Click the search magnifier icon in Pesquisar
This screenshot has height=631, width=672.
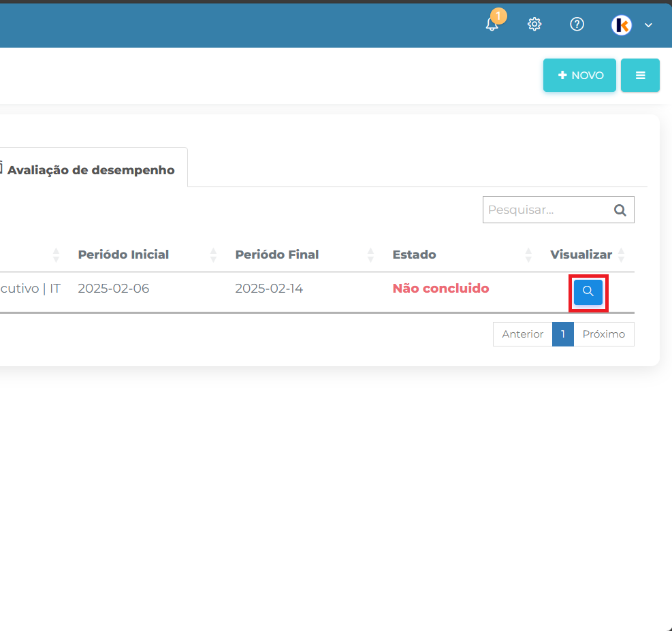[x=620, y=210]
